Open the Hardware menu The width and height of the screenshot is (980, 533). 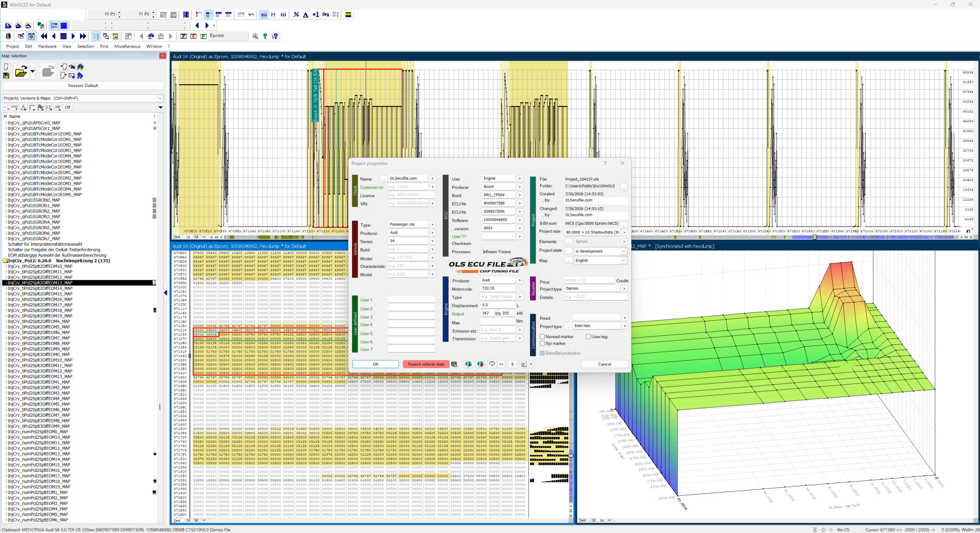pos(47,46)
